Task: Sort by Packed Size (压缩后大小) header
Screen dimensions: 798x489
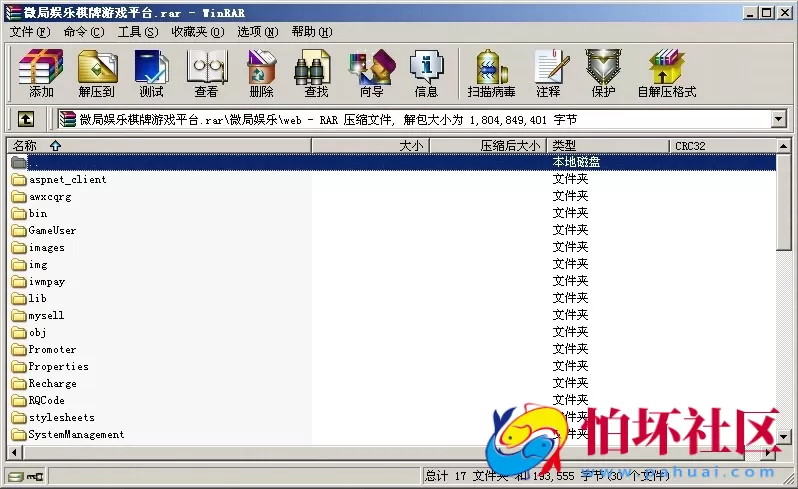Action: [488, 146]
